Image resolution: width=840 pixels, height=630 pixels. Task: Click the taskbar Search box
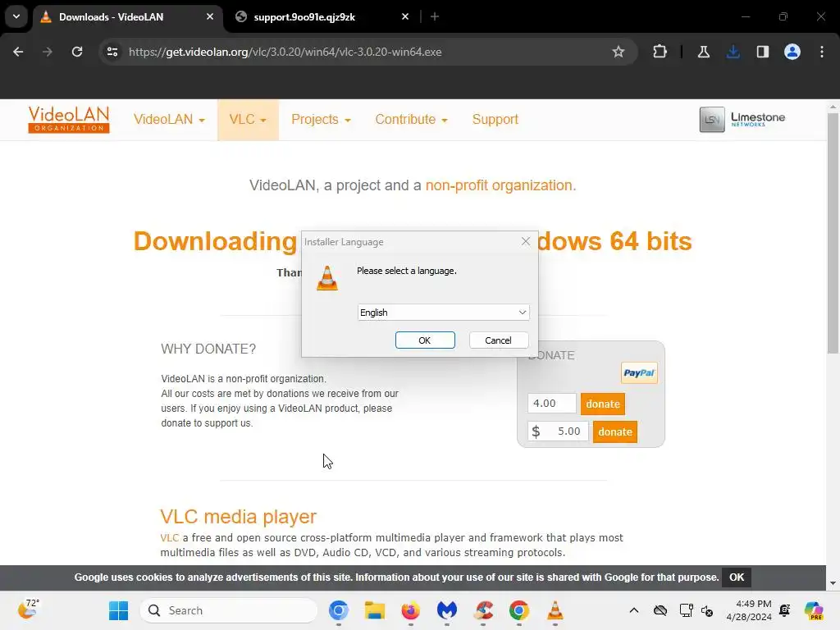[x=229, y=610]
